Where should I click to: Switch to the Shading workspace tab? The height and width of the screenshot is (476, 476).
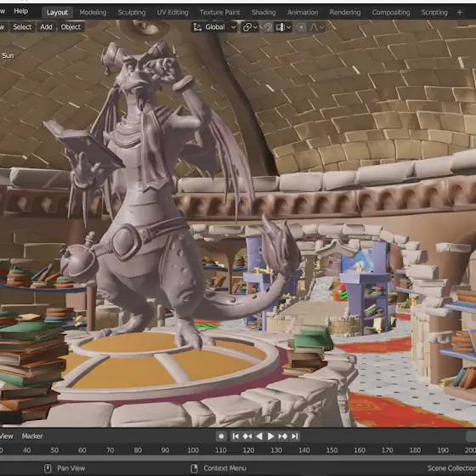(x=263, y=12)
